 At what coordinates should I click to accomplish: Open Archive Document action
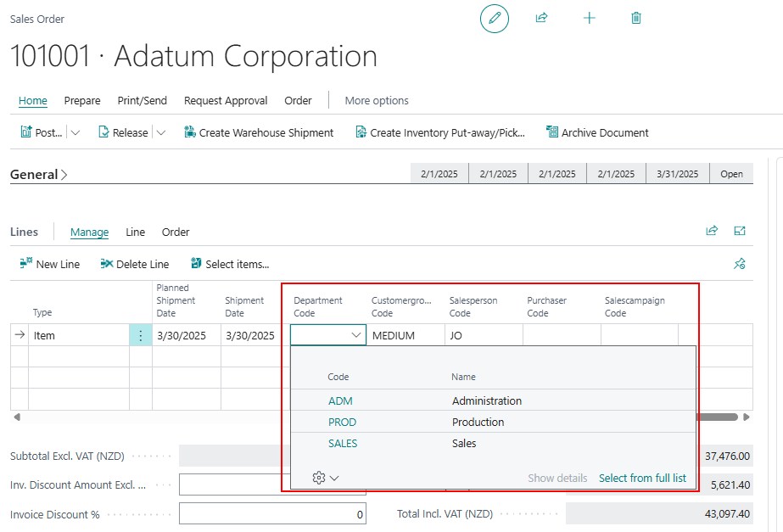(x=597, y=132)
